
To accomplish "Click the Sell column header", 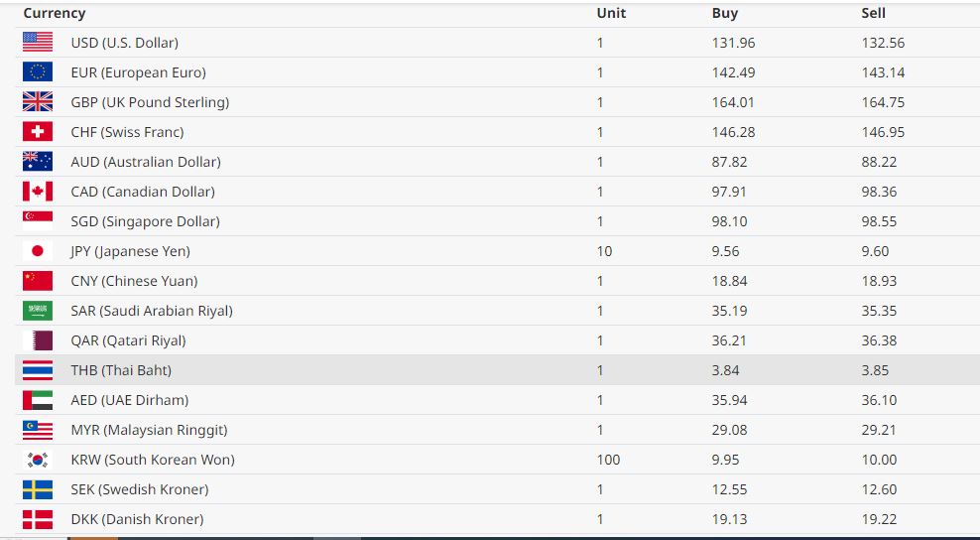I will tap(874, 13).
